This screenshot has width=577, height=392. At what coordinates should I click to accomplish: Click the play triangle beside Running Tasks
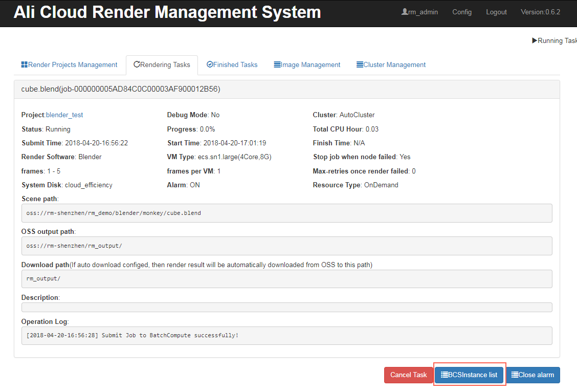[535, 40]
